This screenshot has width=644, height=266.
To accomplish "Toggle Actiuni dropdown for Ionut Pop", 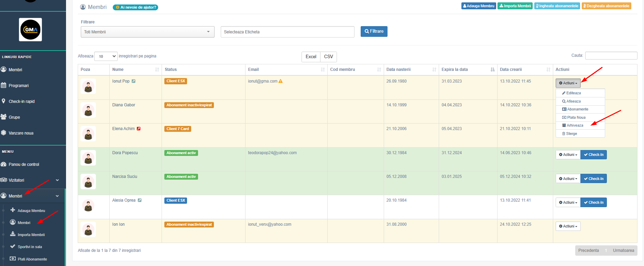I will pyautogui.click(x=568, y=83).
